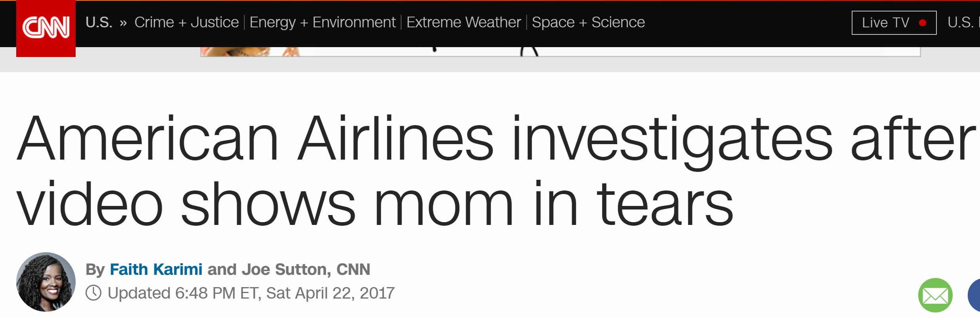Click the double chevron after U.S.
Viewport: 980px width, 318px height.
pyautogui.click(x=123, y=23)
